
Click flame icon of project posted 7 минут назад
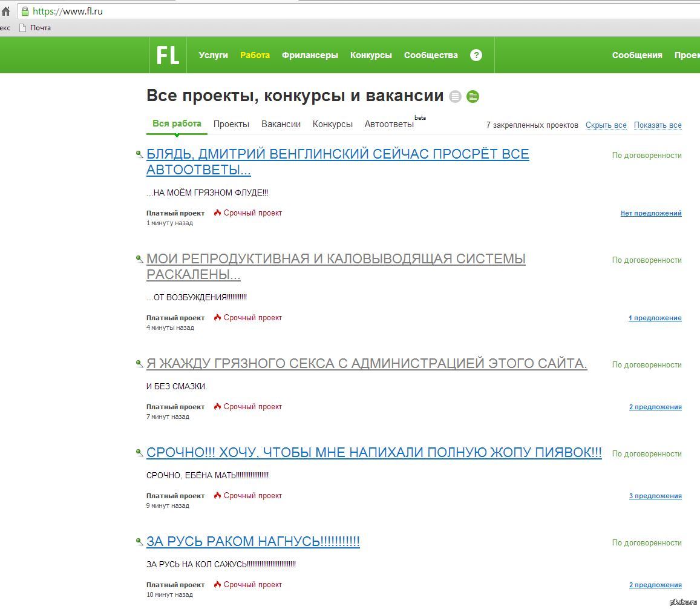tap(217, 406)
